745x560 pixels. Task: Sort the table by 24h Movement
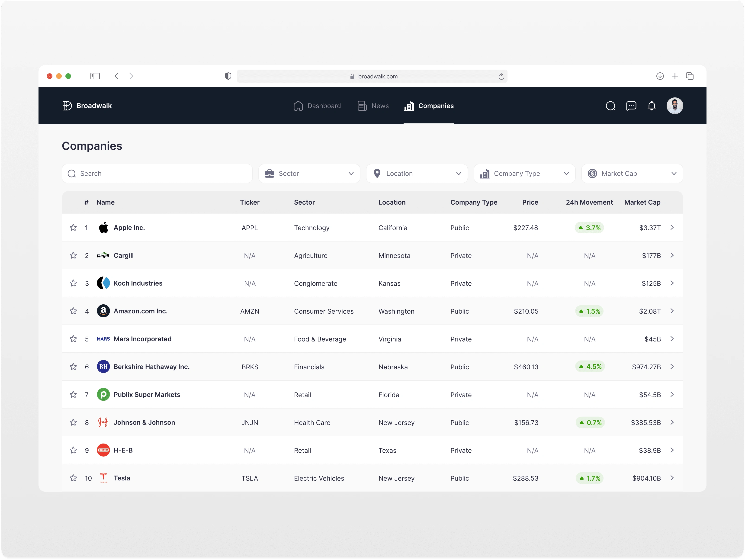589,202
